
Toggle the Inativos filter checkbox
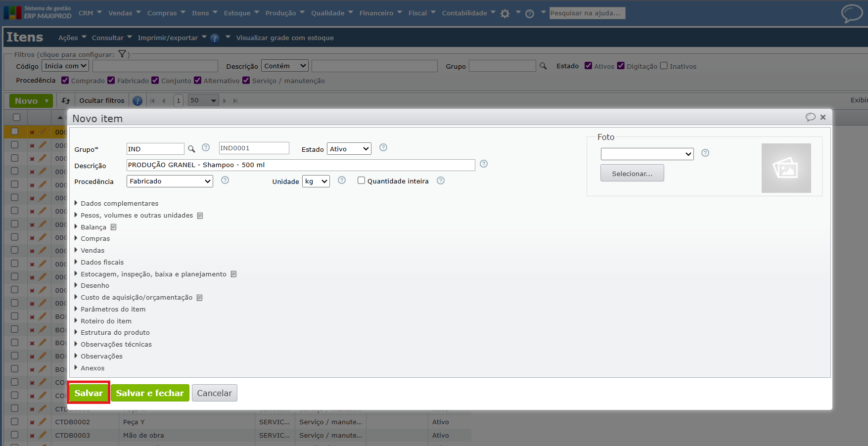[x=664, y=66]
